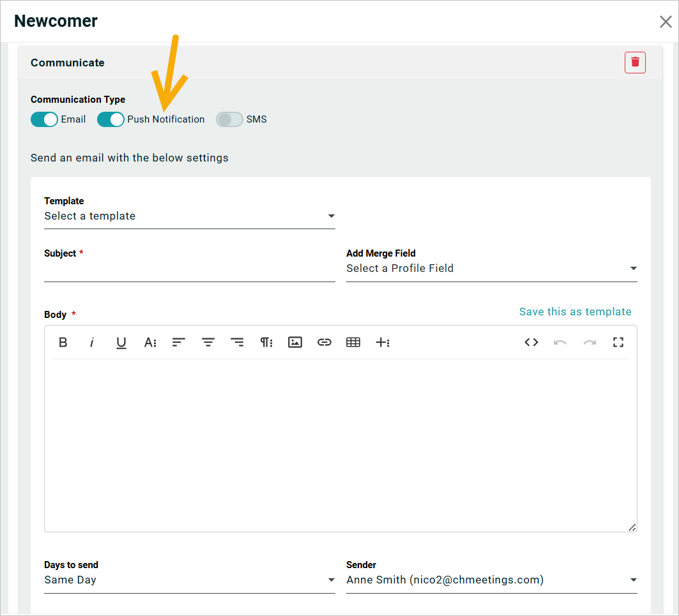Image resolution: width=679 pixels, height=616 pixels.
Task: Expand the Days to send dropdown
Action: [190, 580]
